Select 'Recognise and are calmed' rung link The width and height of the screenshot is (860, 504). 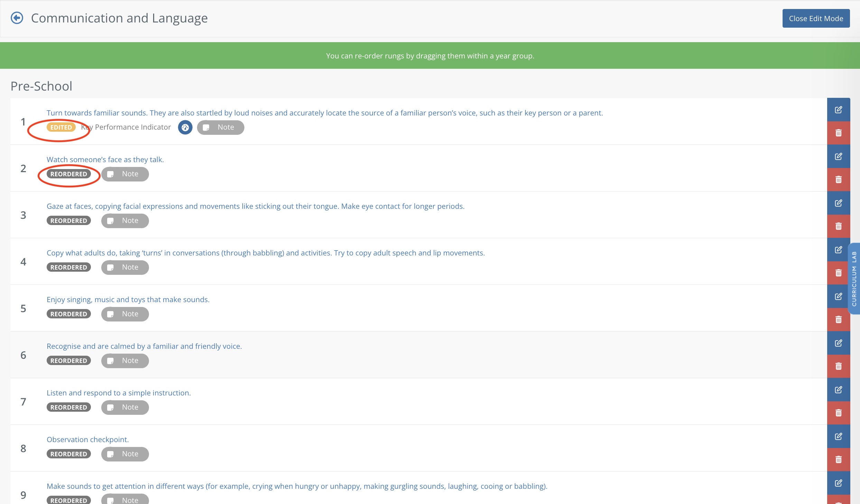(144, 346)
